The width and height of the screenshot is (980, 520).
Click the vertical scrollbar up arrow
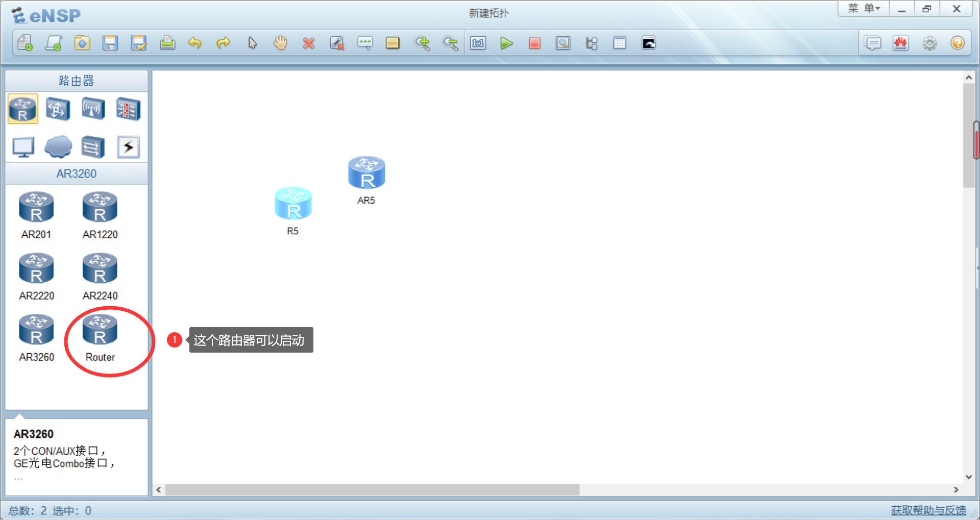pos(969,78)
